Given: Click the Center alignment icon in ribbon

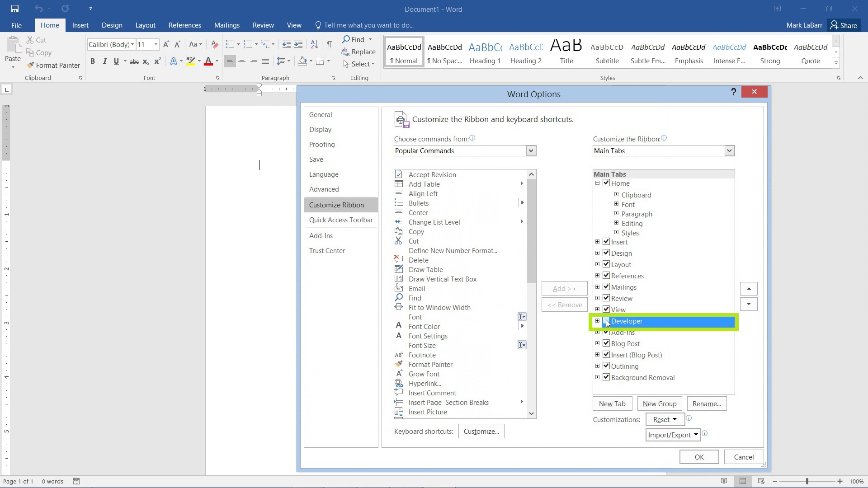Looking at the screenshot, I should click(x=242, y=61).
